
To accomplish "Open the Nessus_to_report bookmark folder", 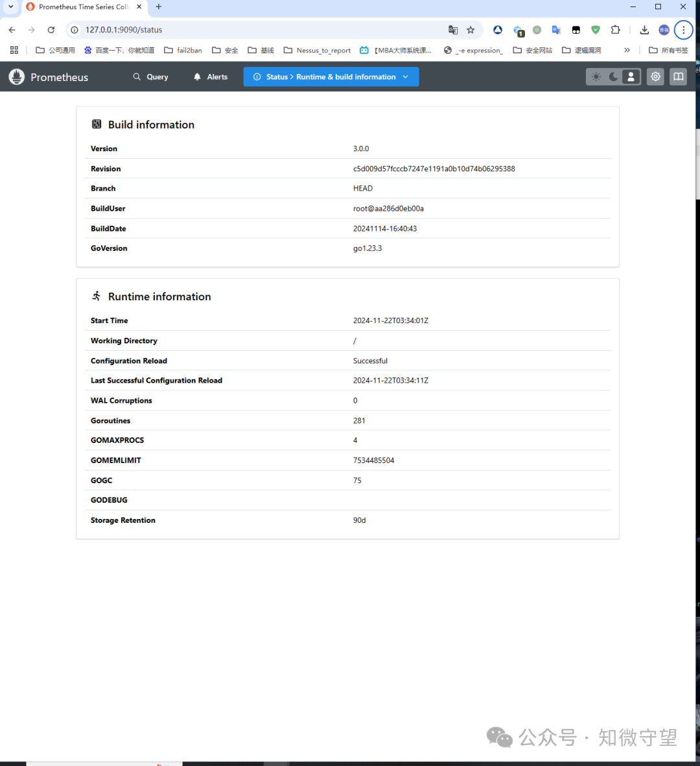I will point(318,50).
